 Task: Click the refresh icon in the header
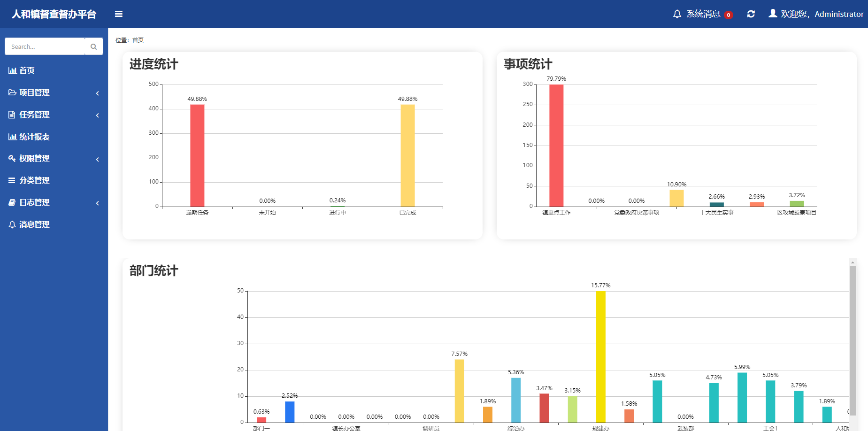(751, 14)
